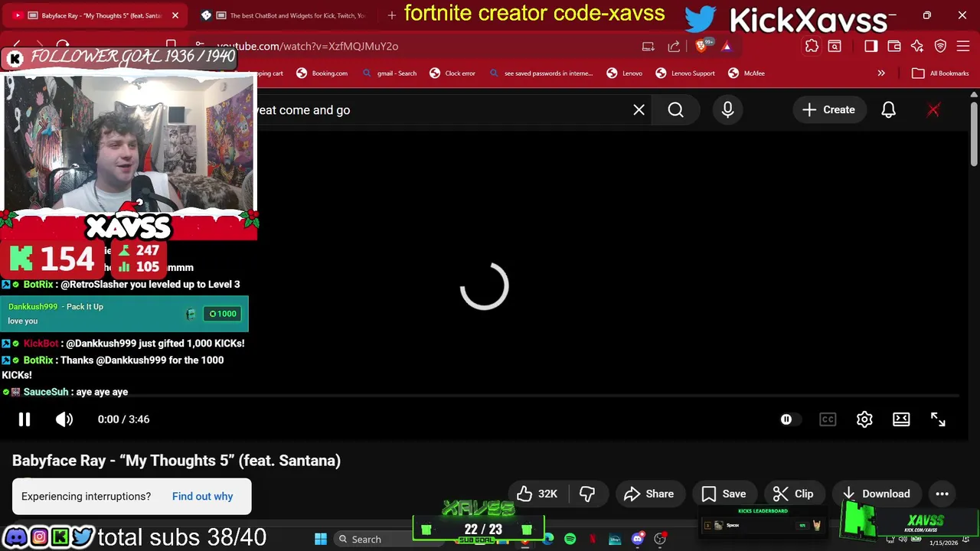Open Spotify from the taskbar
This screenshot has height=551, width=980.
click(570, 540)
